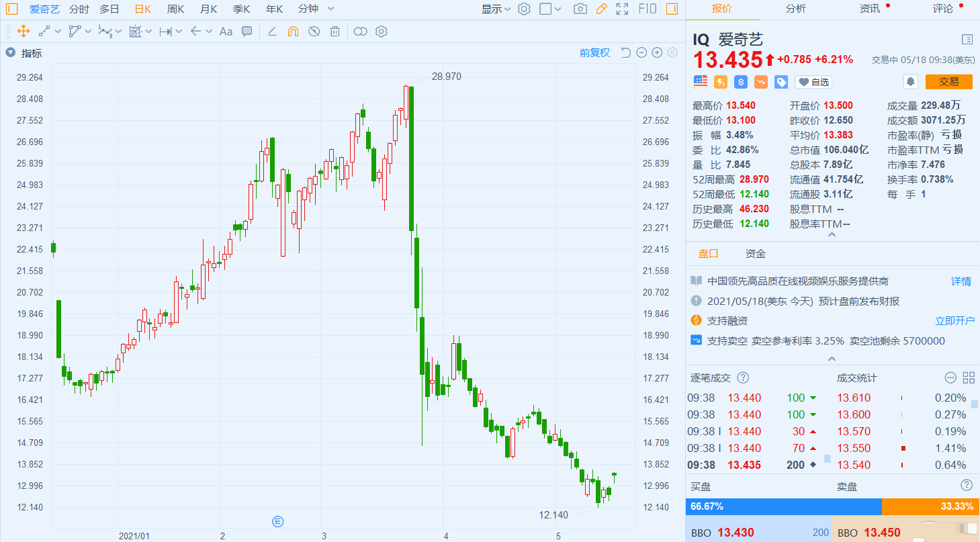Open drawing toolbar settings gear
This screenshot has height=542, width=980.
[x=382, y=31]
